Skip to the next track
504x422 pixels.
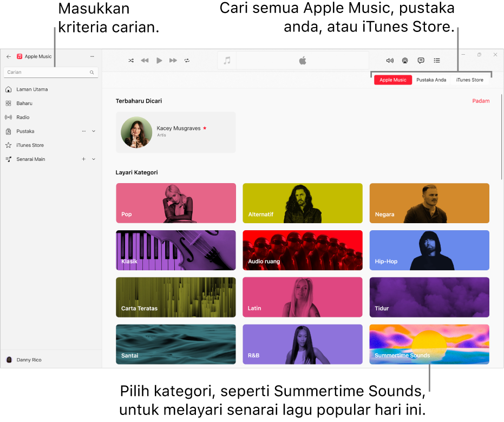pos(173,61)
